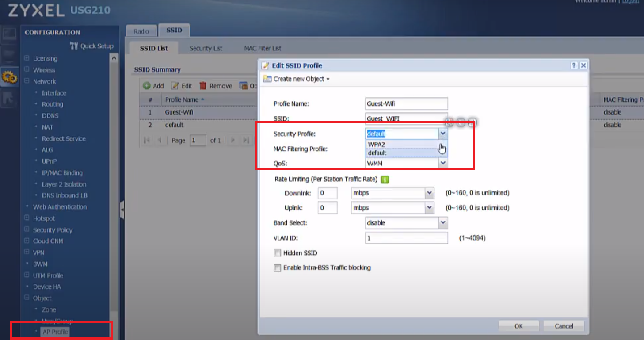This screenshot has width=644, height=340.
Task: Click the Quick Setup wrench icon
Action: (x=74, y=46)
